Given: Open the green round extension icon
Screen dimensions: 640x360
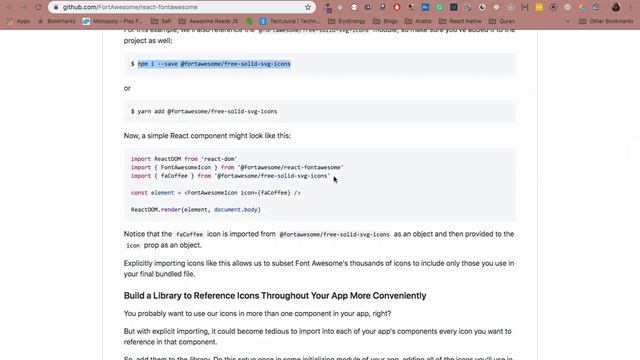Looking at the screenshot, I should [x=440, y=7].
